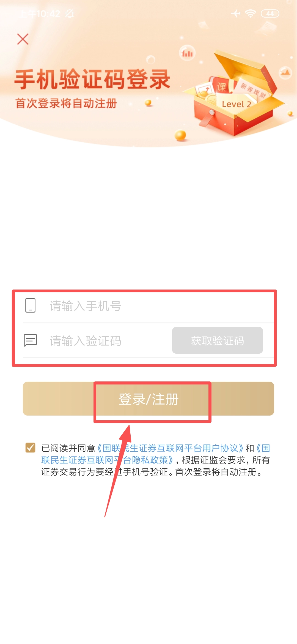This screenshot has width=297, height=644.
Task: Tap the 手机验证码登录 heading
Action: [x=92, y=80]
